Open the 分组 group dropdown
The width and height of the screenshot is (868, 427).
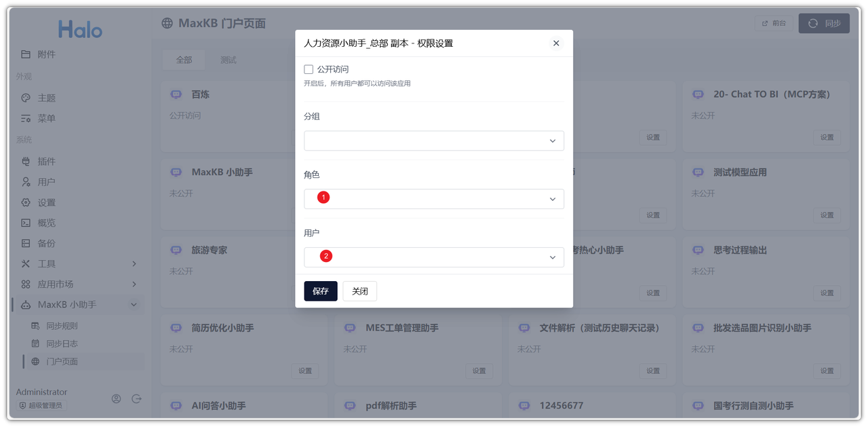[433, 141]
